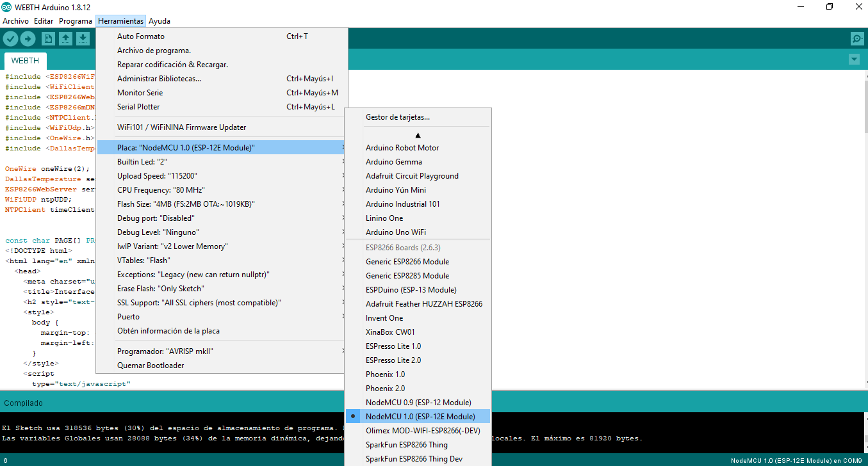Click the Open sketch up-arrow icon

65,39
